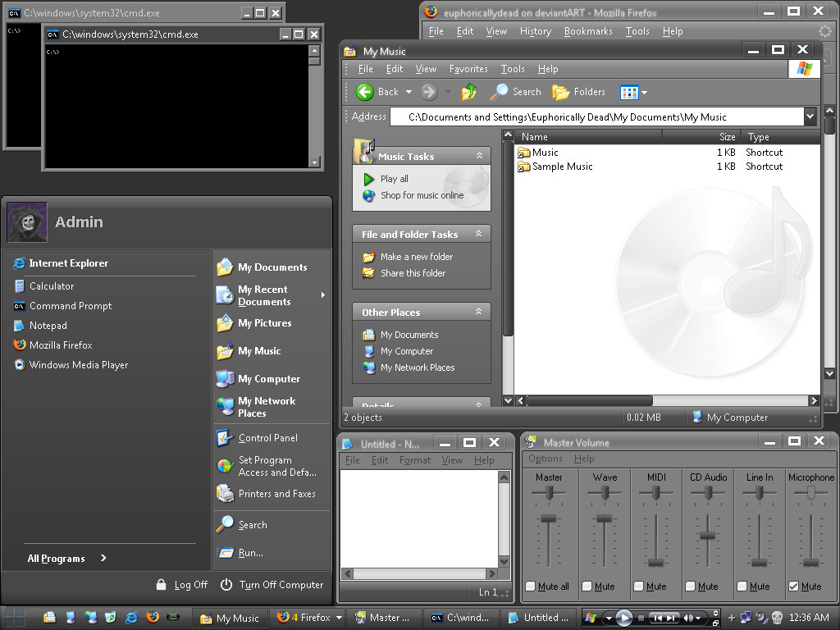Viewport: 840px width, 630px height.
Task: Open the Bookmarks menu in Firefox
Action: click(588, 31)
